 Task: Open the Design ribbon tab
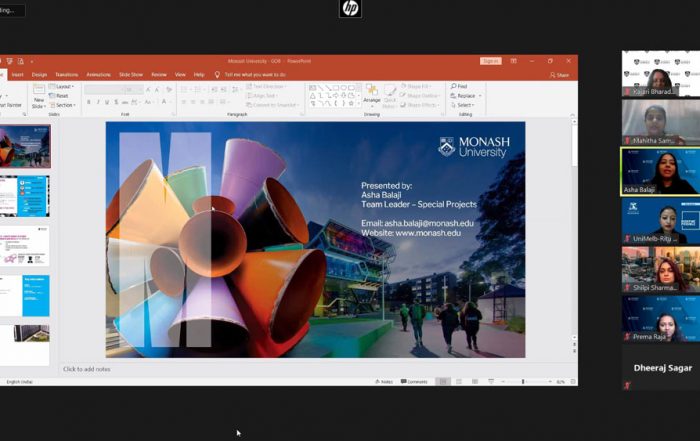pyautogui.click(x=39, y=75)
